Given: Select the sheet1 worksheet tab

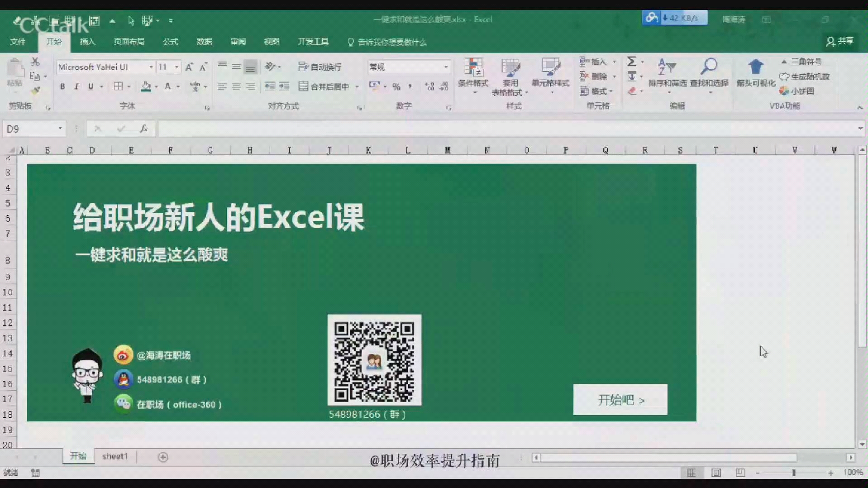Looking at the screenshot, I should pos(115,456).
